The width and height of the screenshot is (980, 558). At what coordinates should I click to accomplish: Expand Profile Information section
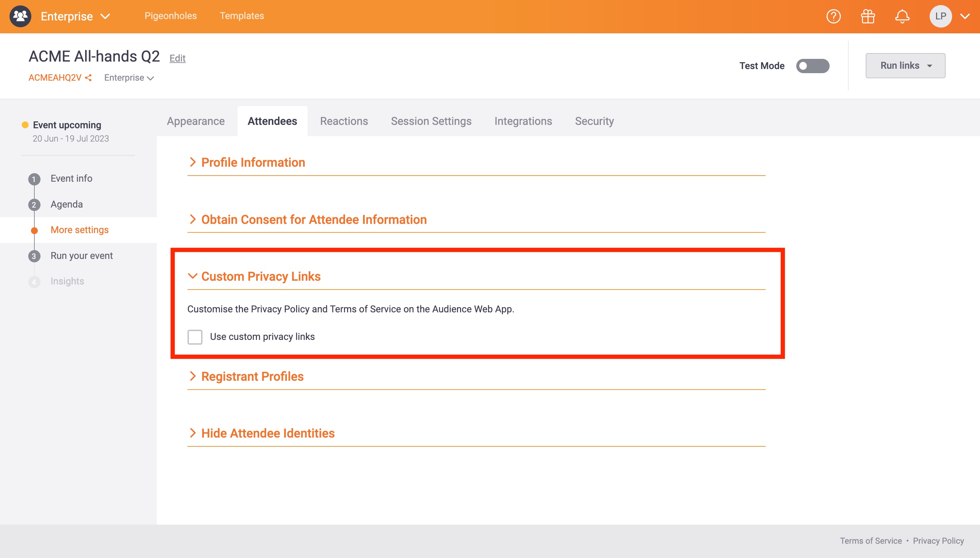(x=253, y=163)
